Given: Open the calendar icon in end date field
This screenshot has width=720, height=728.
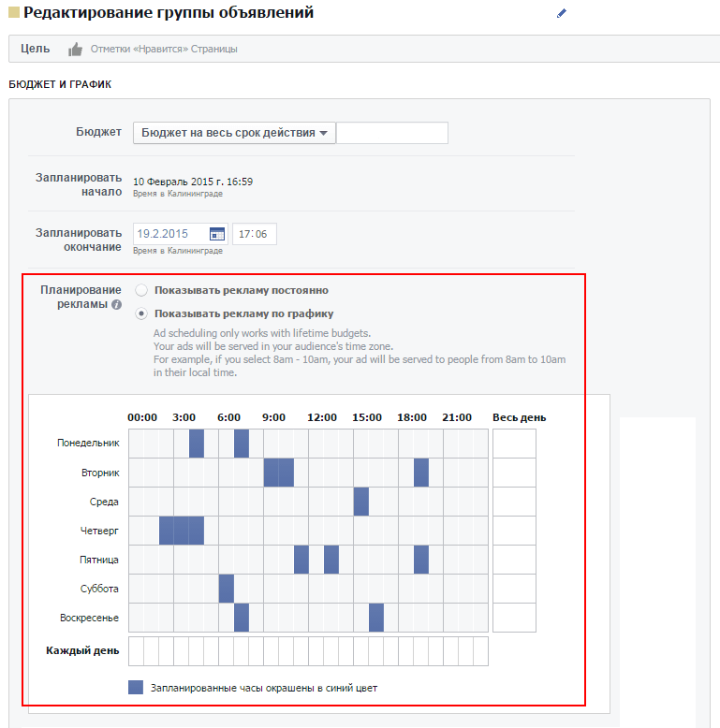Looking at the screenshot, I should pos(217,234).
